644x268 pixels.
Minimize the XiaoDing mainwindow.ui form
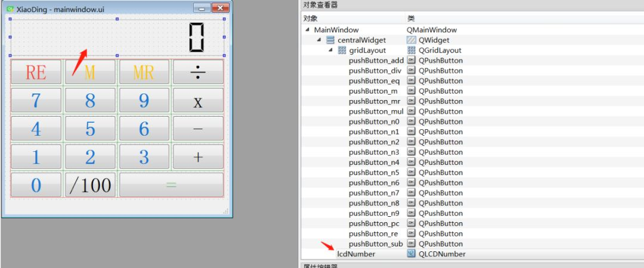coord(202,8)
